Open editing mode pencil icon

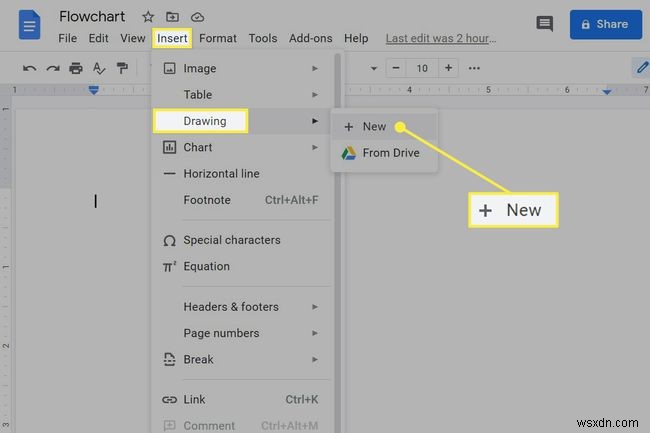coord(642,68)
